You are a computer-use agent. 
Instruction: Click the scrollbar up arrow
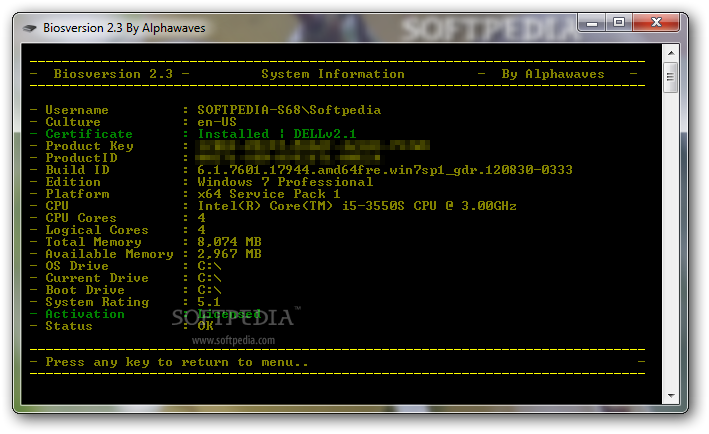pyautogui.click(x=671, y=53)
